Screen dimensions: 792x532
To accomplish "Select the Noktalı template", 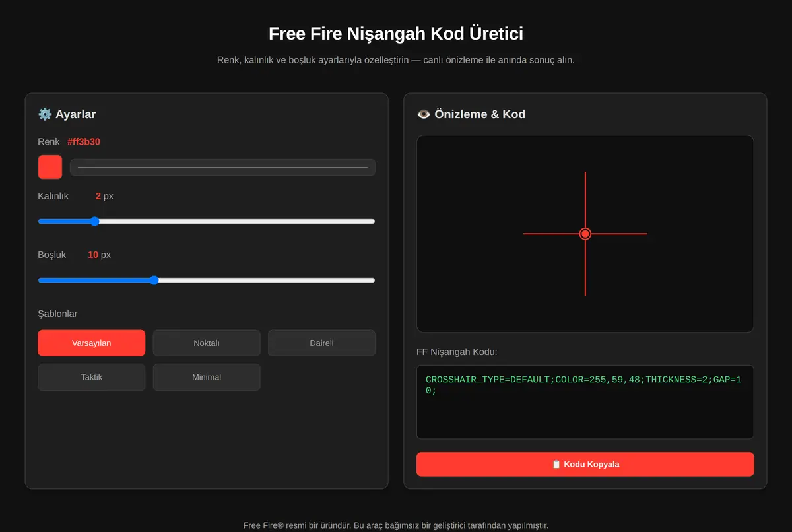I will [x=207, y=343].
